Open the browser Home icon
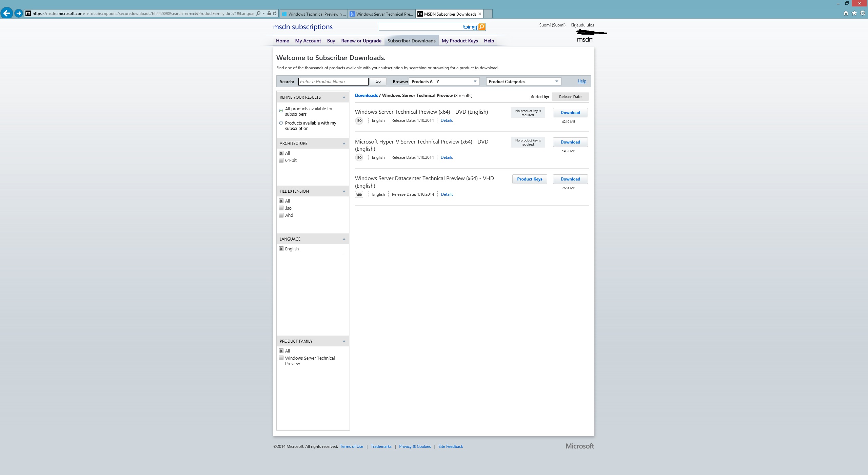 (x=846, y=13)
